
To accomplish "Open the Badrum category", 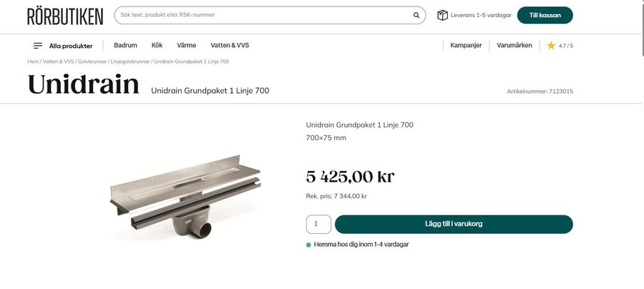I will coord(125,45).
